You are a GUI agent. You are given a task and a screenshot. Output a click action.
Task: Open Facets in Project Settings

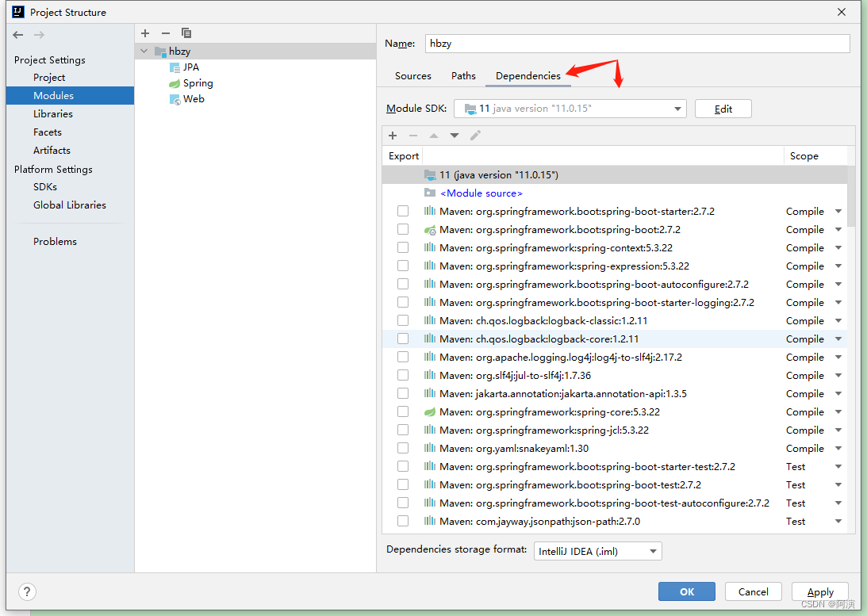pos(48,132)
